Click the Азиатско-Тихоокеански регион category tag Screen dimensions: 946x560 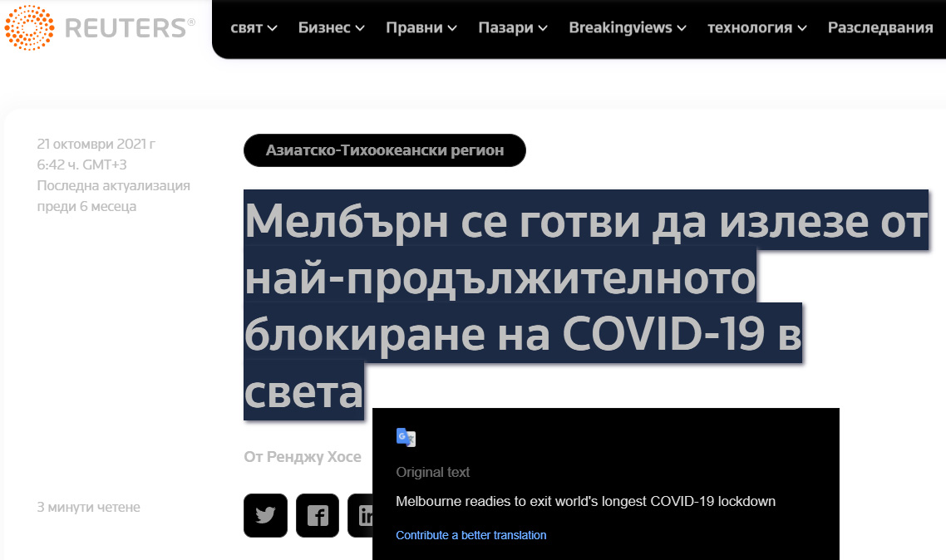tap(385, 150)
